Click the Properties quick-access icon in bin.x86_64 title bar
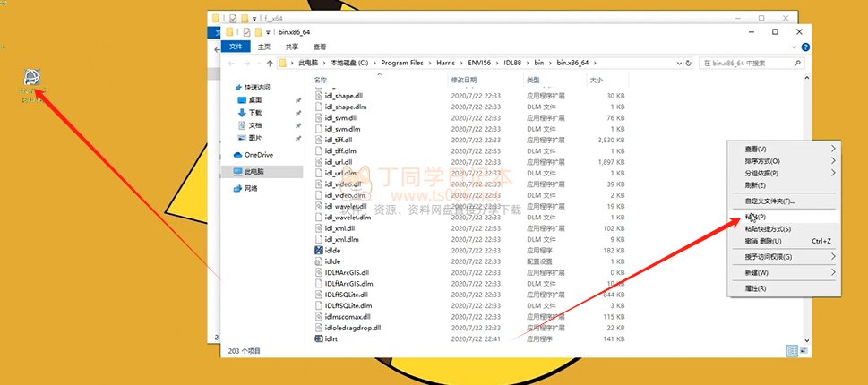This screenshot has height=385, width=868. [247, 32]
